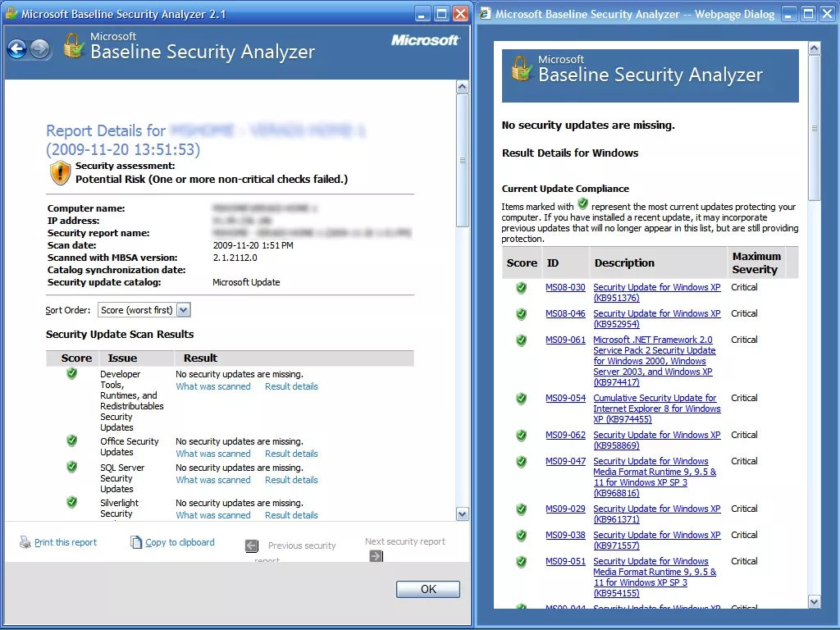Viewport: 840px width, 630px height.
Task: Click the MBSA report vertical scrollbar thumb
Action: (463, 160)
